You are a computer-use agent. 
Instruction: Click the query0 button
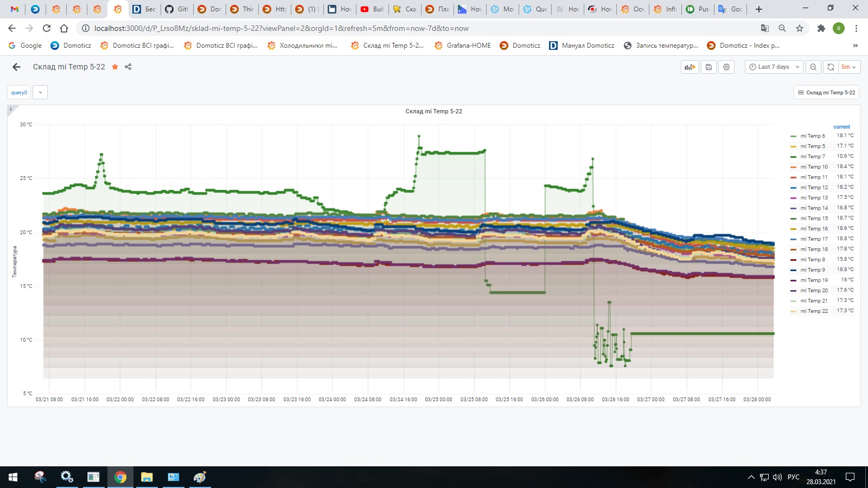click(x=18, y=92)
